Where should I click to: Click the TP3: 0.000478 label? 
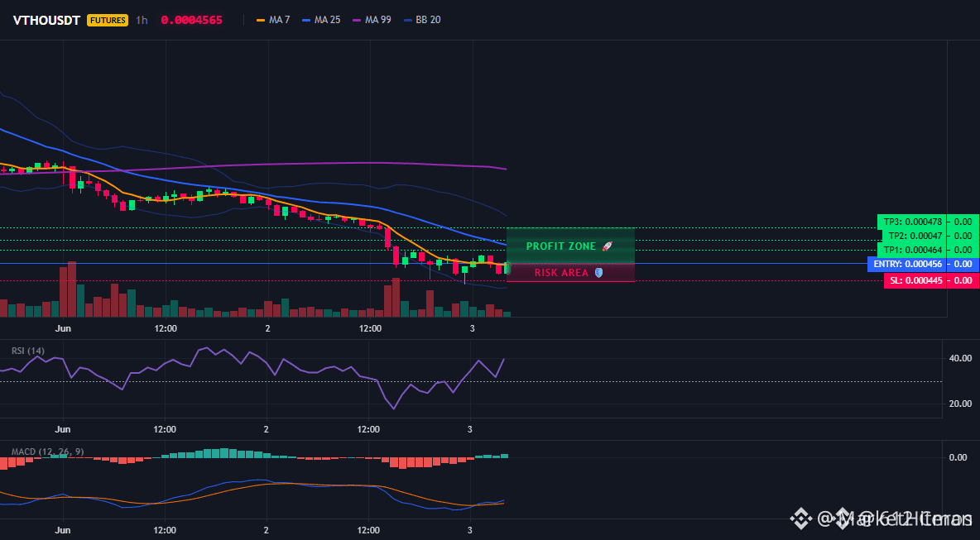pyautogui.click(x=912, y=221)
